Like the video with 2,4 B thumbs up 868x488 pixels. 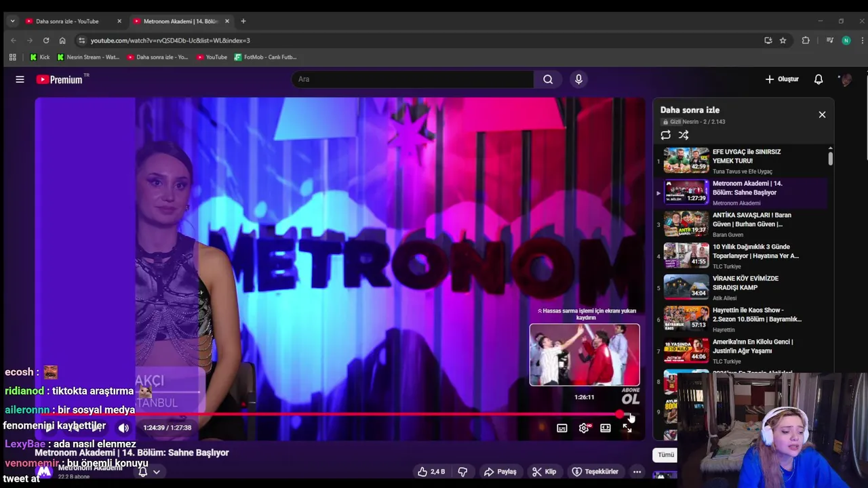point(431,472)
